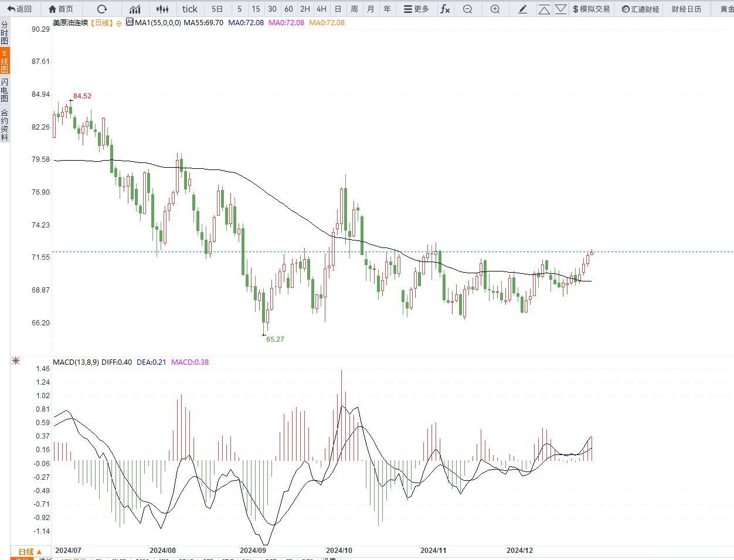Open the 合约资料 side tab
The width and height of the screenshot is (734, 560).
(x=5, y=125)
